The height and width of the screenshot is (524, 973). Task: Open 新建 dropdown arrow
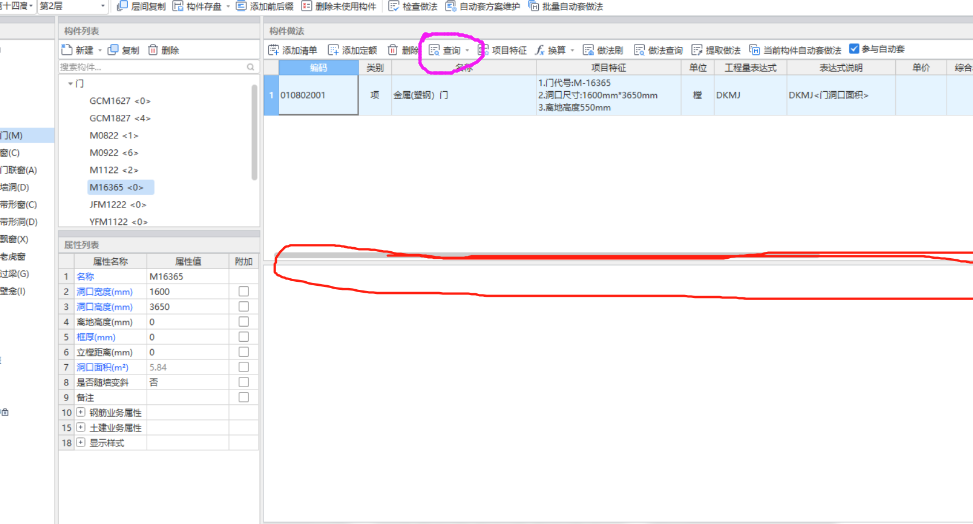pyautogui.click(x=100, y=50)
